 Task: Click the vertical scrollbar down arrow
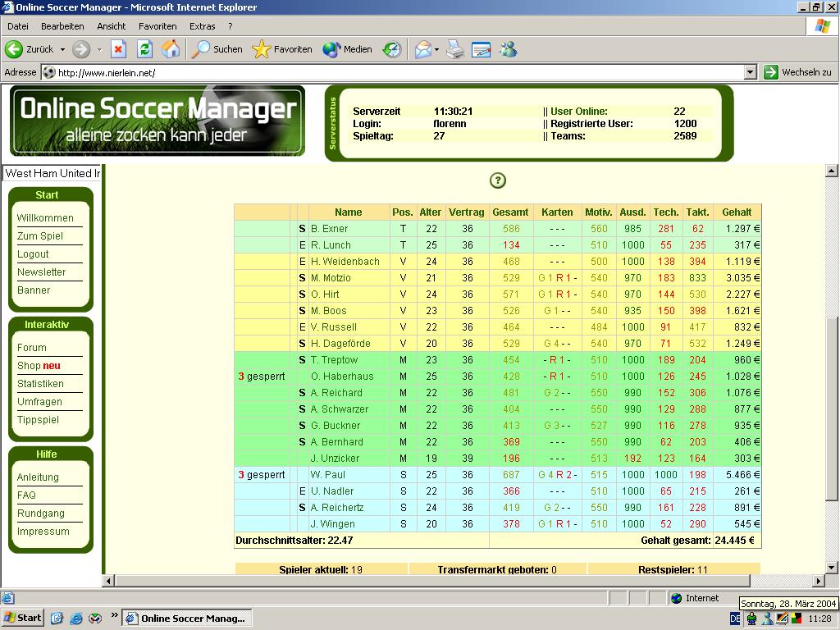coord(832,568)
